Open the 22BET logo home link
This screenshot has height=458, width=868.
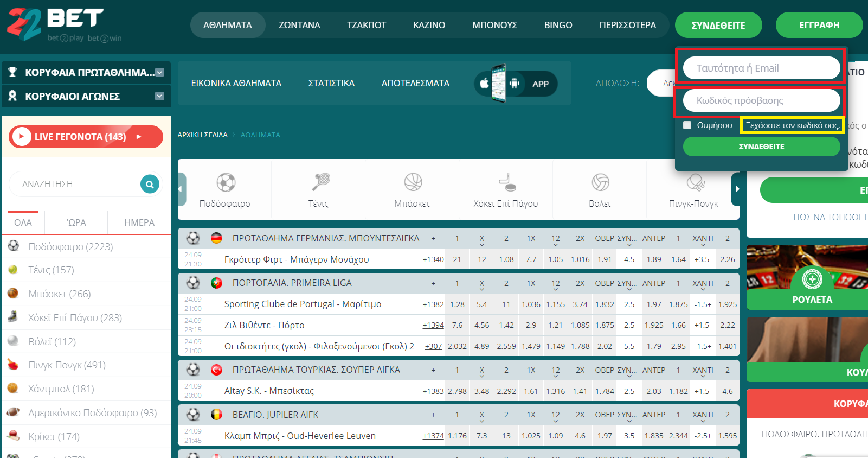click(63, 24)
